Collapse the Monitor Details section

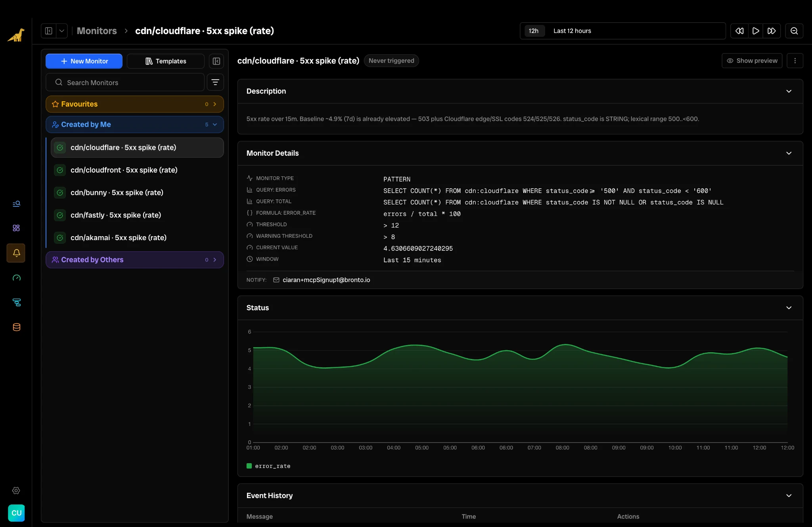[789, 153]
